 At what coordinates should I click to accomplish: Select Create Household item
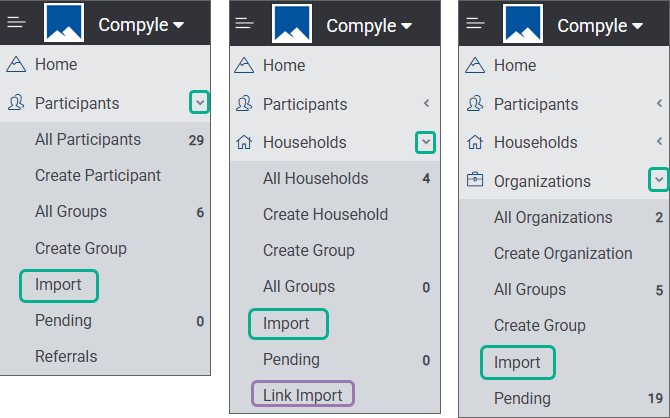tap(326, 215)
